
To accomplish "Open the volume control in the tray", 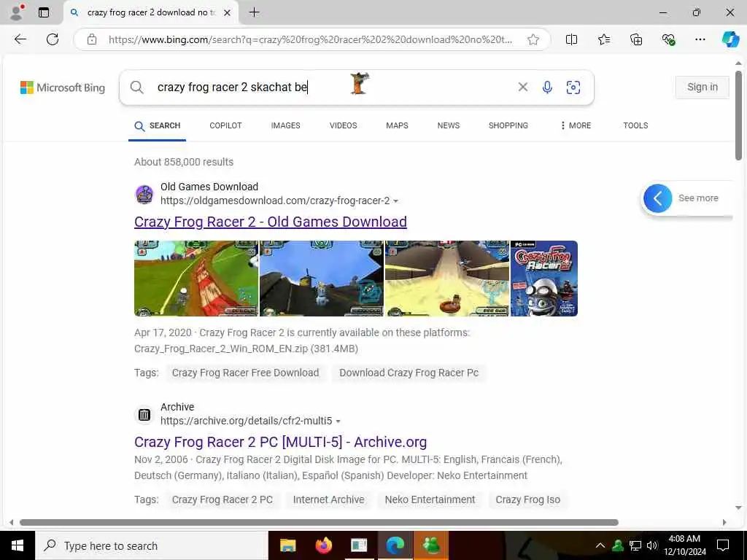I will pos(652,545).
